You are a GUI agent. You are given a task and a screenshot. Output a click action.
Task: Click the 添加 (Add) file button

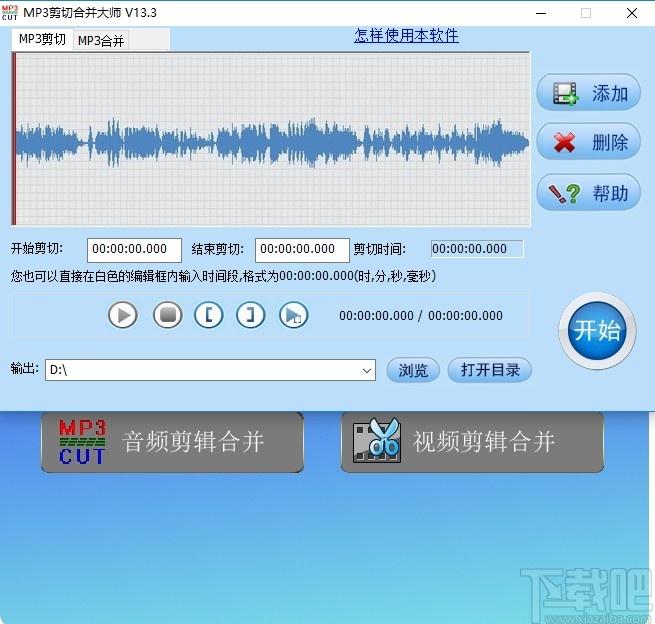click(589, 93)
